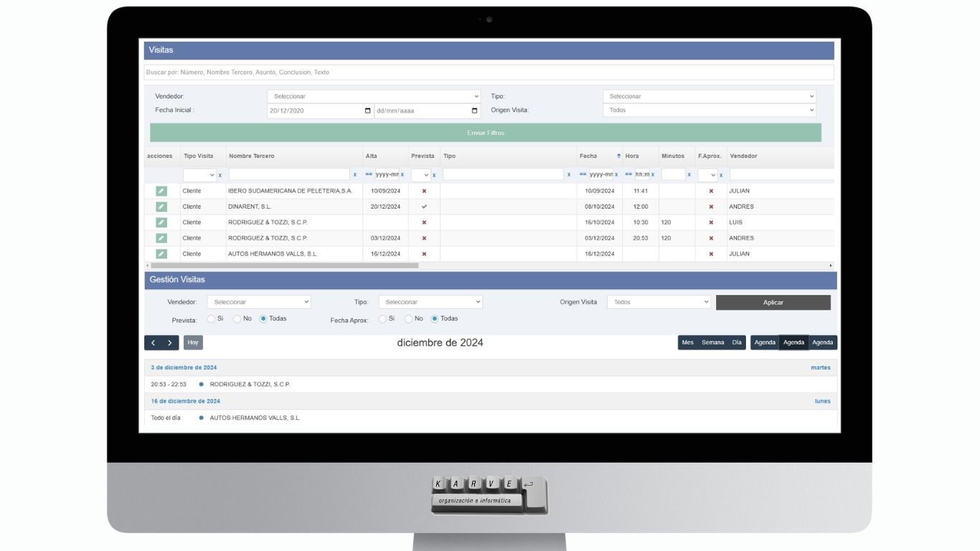This screenshot has width=980, height=551.
Task: Select 'Si' radio for Prevista
Action: [212, 319]
